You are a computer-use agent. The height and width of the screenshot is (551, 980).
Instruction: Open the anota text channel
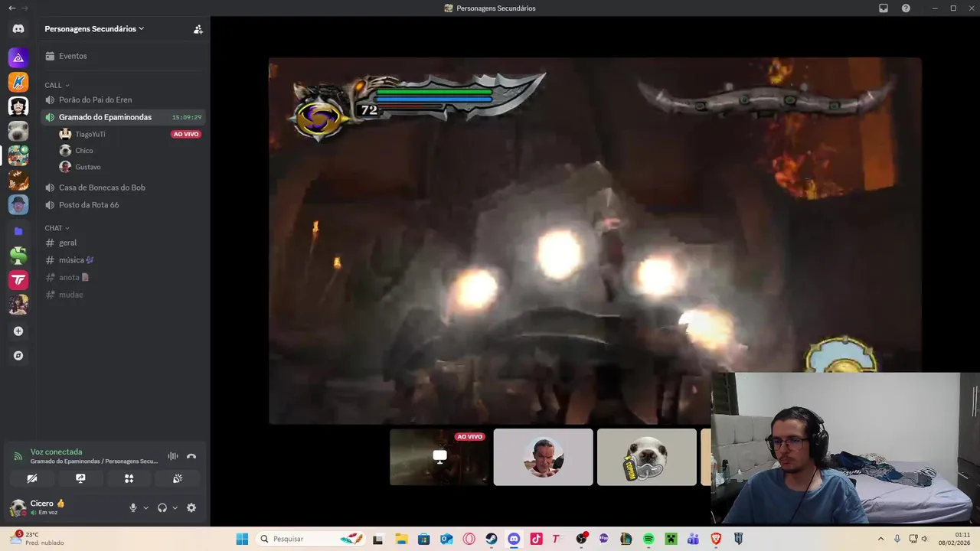[123, 277]
